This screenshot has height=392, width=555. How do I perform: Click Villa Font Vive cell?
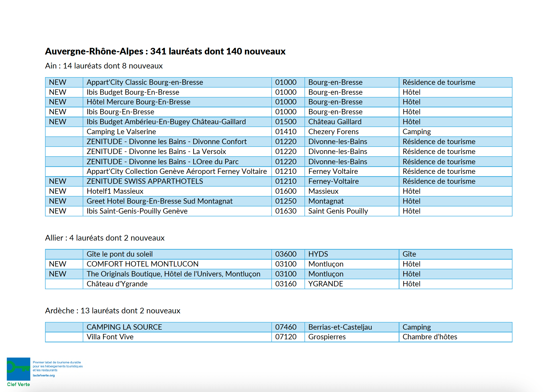(x=177, y=337)
